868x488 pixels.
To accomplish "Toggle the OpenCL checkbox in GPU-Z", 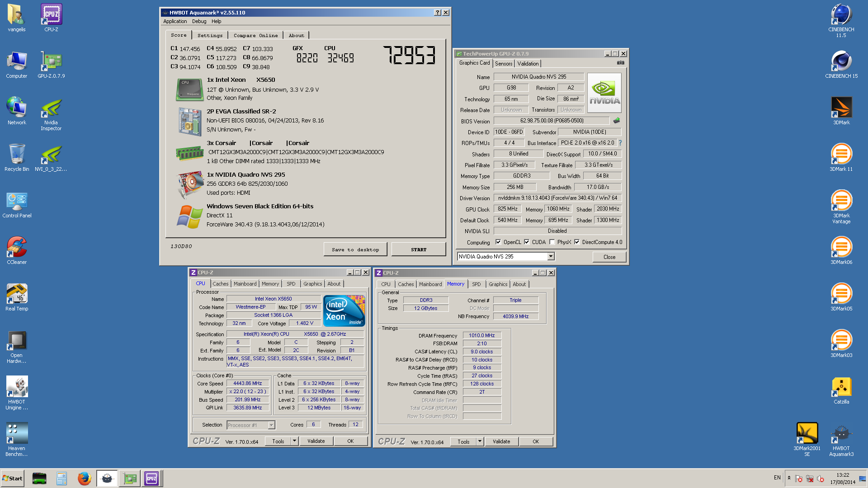I will pos(498,242).
